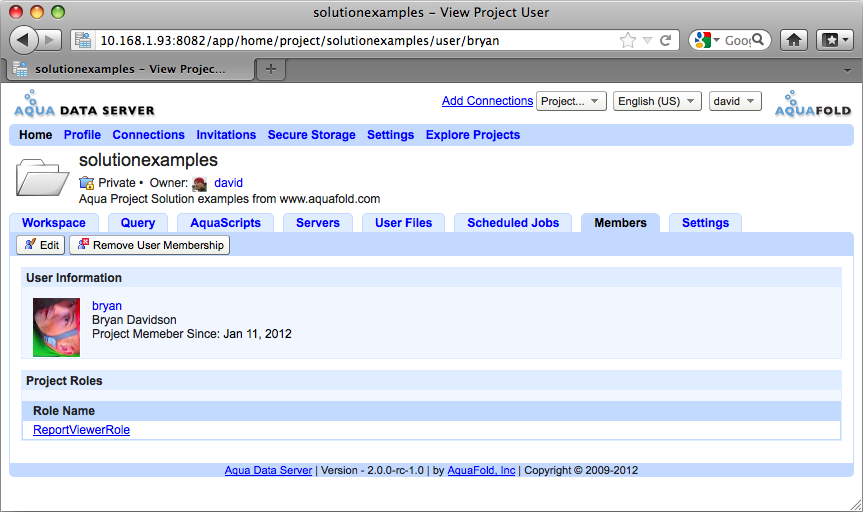863x512 pixels.
Task: Switch to the Workspace tab
Action: coord(54,223)
